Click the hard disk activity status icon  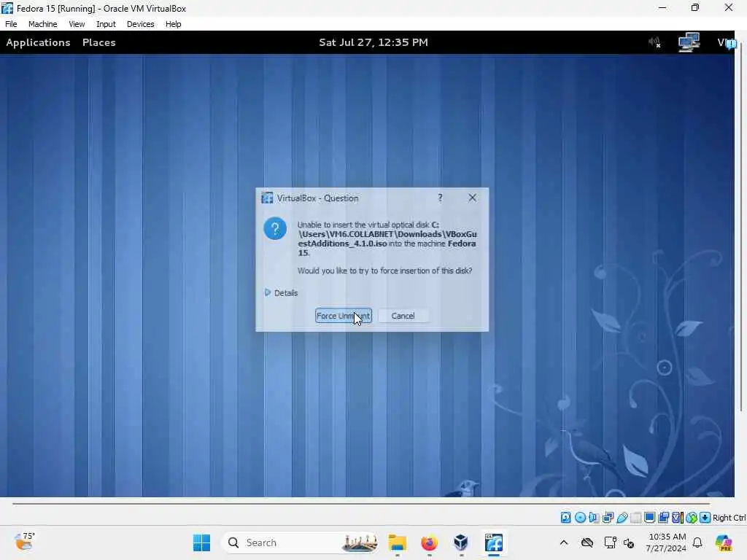[565, 518]
